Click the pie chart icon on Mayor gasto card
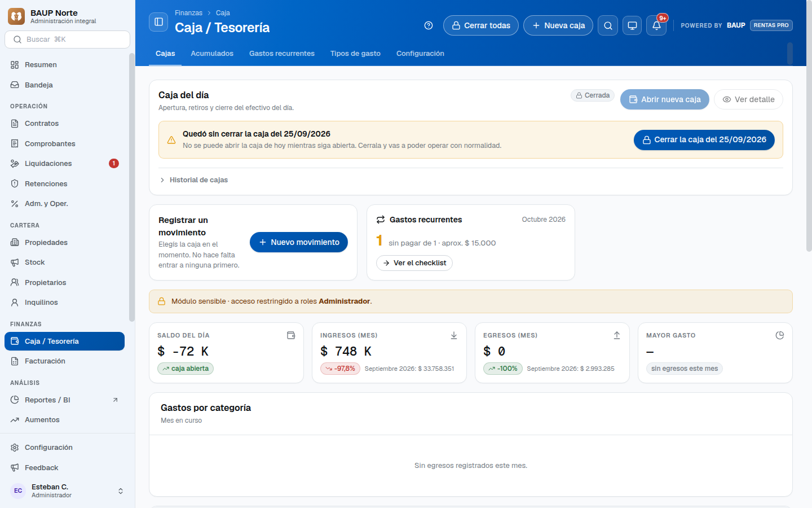 pyautogui.click(x=780, y=335)
